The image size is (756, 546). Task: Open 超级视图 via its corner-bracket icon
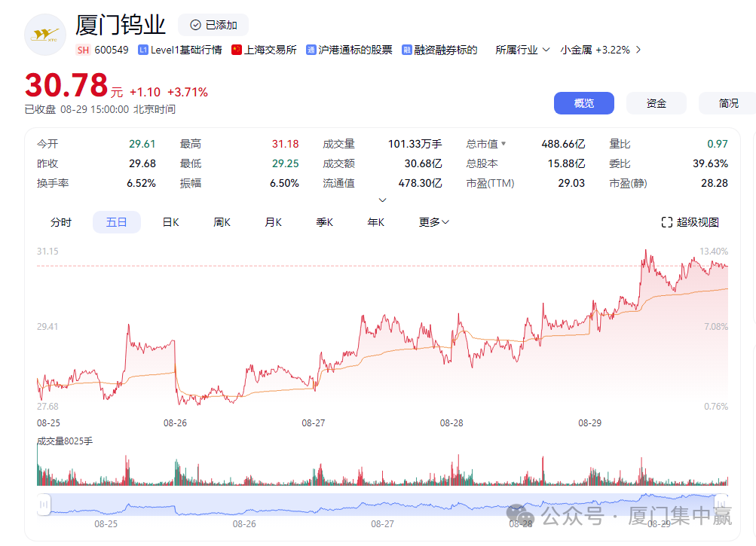click(666, 221)
